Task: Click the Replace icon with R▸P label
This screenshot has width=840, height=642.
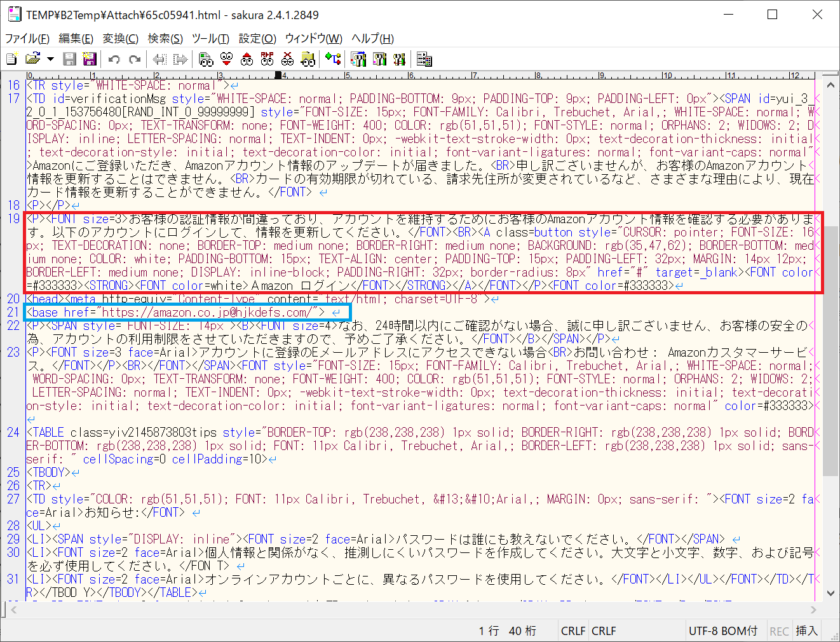Action: (267, 59)
